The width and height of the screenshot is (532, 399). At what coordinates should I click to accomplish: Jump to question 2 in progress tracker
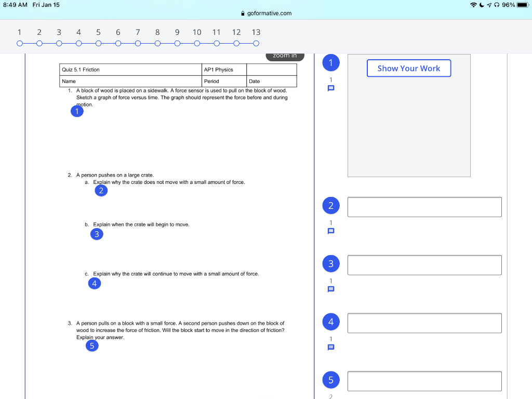(x=39, y=44)
